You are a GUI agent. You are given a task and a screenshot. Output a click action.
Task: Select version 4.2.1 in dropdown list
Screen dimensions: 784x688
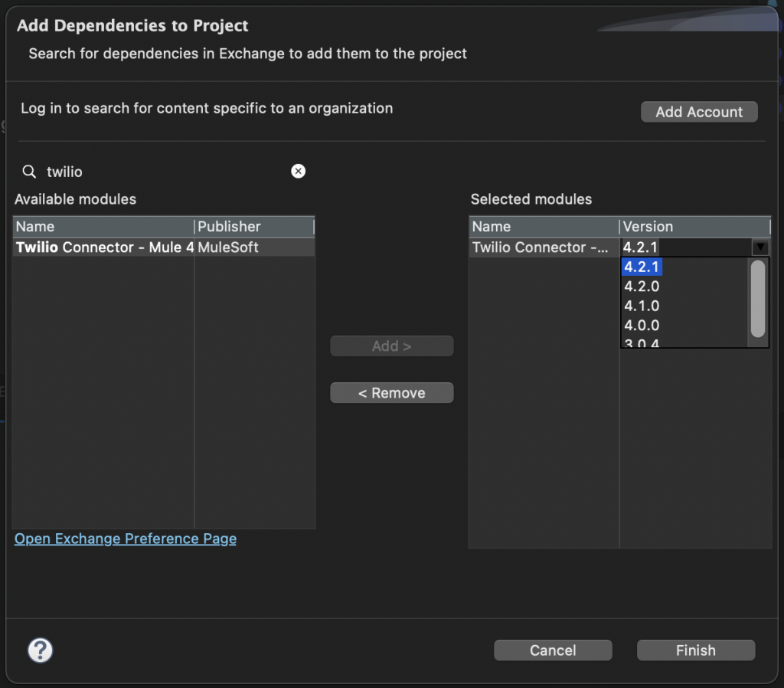click(x=642, y=267)
